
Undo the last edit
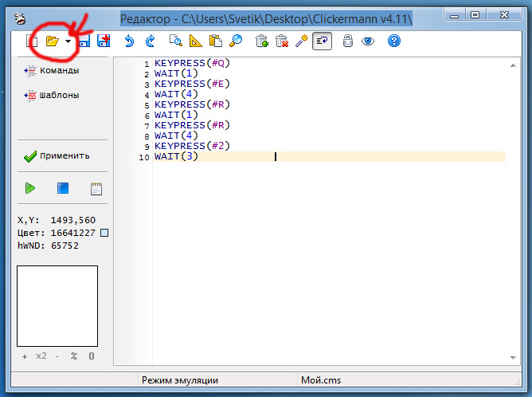[x=129, y=41]
